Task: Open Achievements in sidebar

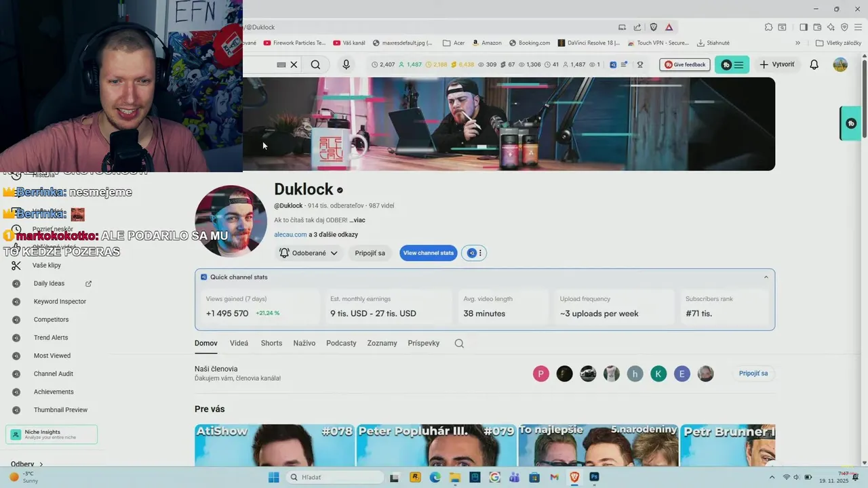Action: (x=54, y=392)
